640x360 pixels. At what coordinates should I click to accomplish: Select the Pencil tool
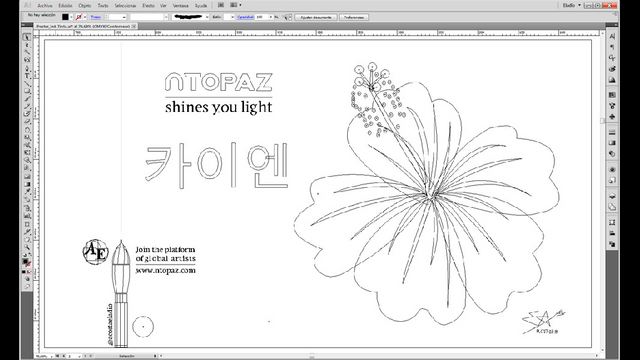click(27, 107)
